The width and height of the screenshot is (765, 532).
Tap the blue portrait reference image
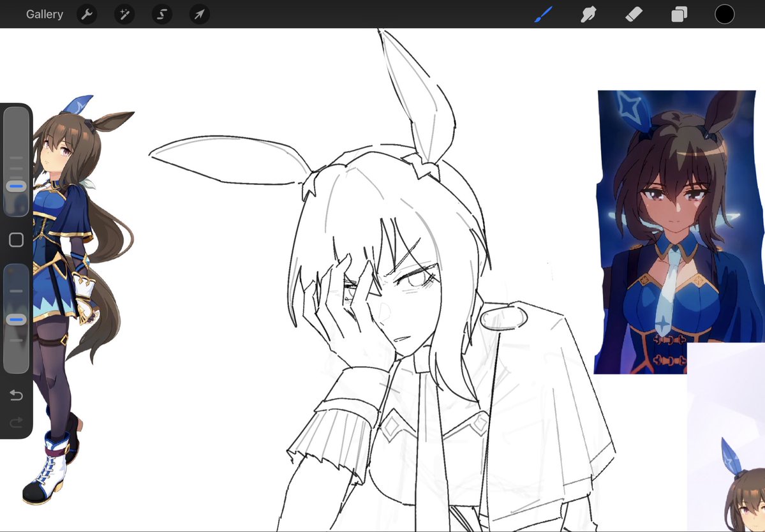(x=678, y=232)
